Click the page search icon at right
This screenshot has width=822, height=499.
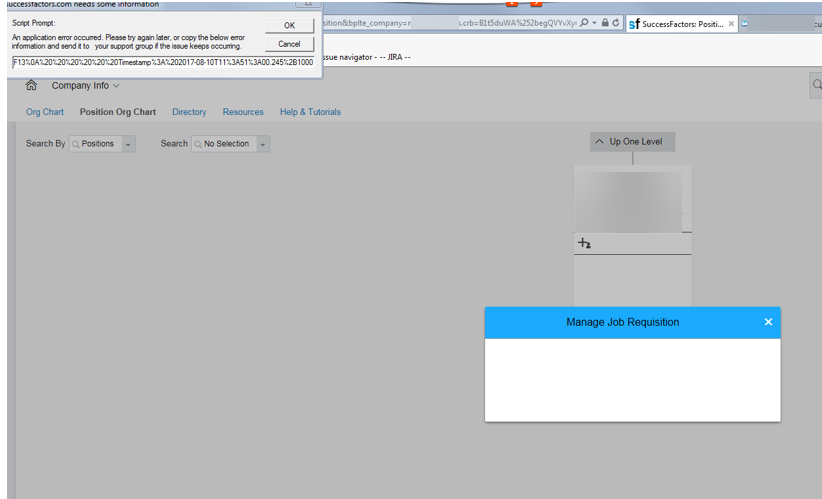point(817,84)
